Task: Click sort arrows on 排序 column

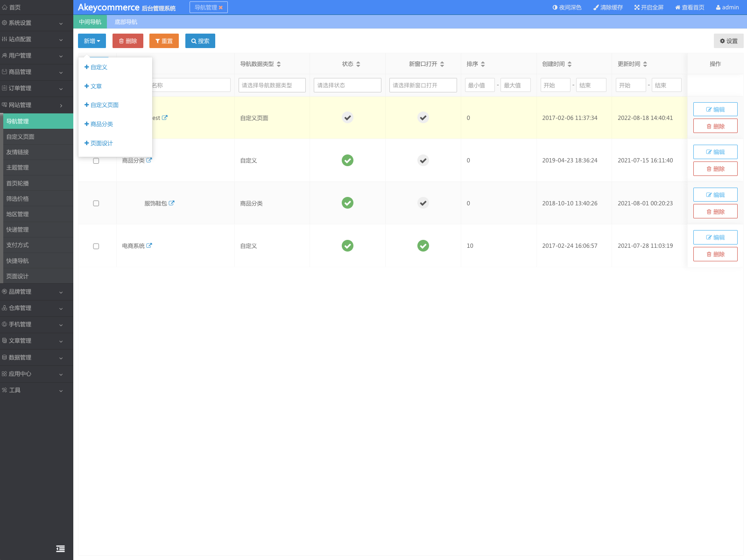Action: tap(483, 64)
